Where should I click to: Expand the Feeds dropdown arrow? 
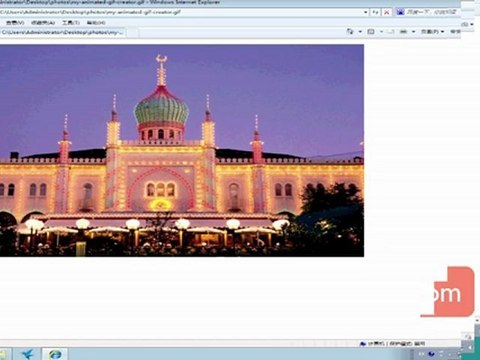tap(381, 32)
